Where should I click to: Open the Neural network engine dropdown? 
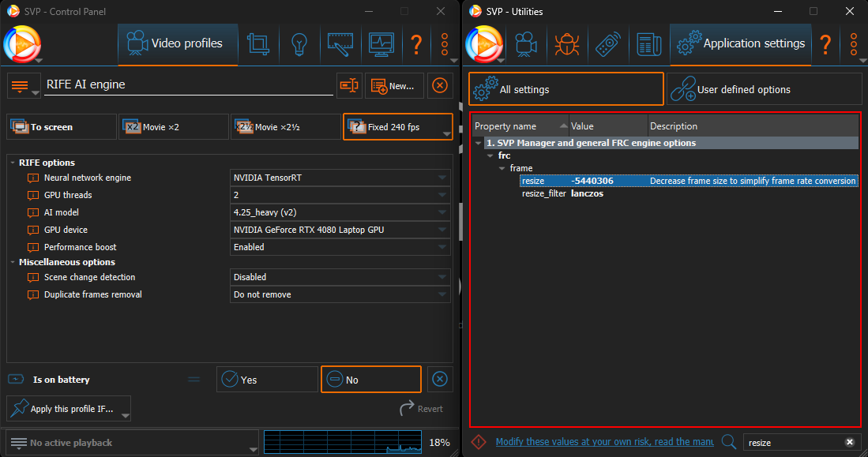340,178
